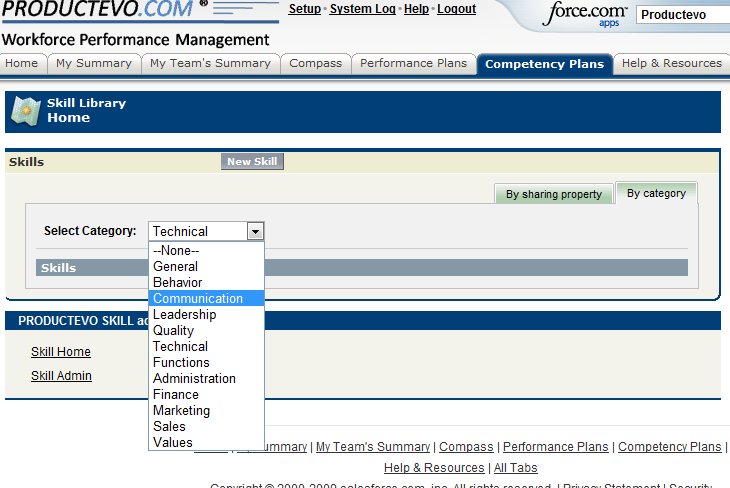Image resolution: width=730 pixels, height=488 pixels.
Task: Open the Skill Admin link
Action: pos(61,376)
